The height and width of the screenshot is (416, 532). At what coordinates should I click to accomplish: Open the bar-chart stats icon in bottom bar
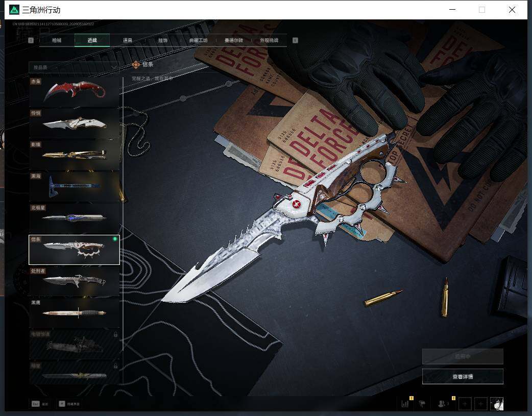405,404
